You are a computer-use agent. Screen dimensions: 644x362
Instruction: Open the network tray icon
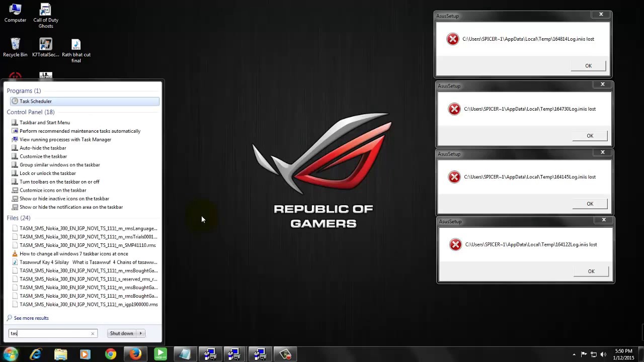(594, 354)
